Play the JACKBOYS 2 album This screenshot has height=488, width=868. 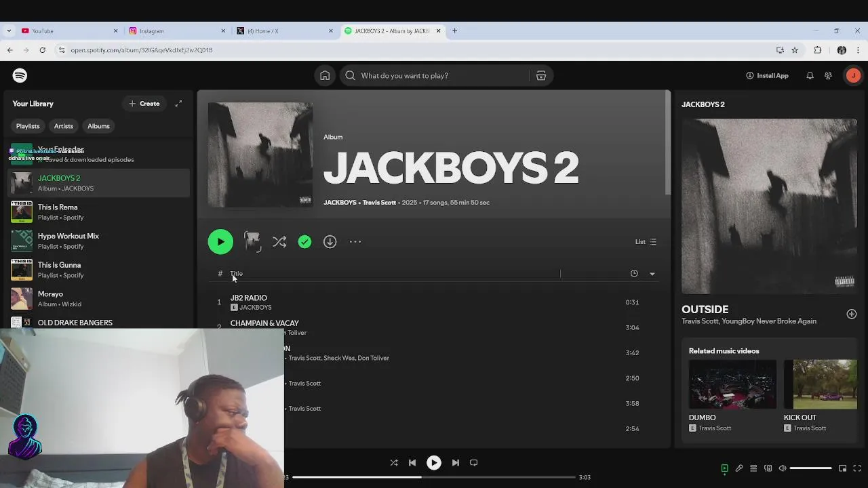tap(220, 242)
